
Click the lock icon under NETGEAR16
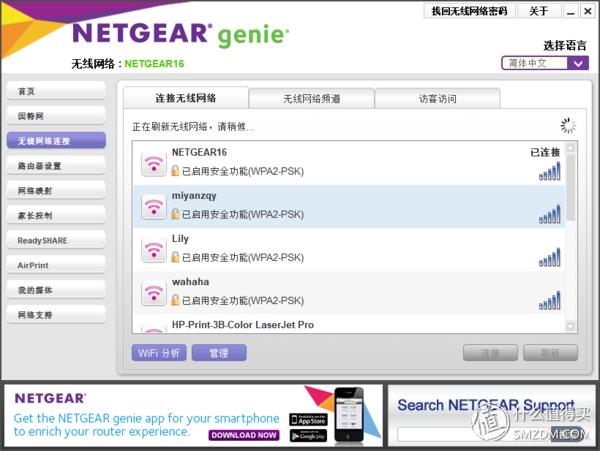pyautogui.click(x=175, y=171)
